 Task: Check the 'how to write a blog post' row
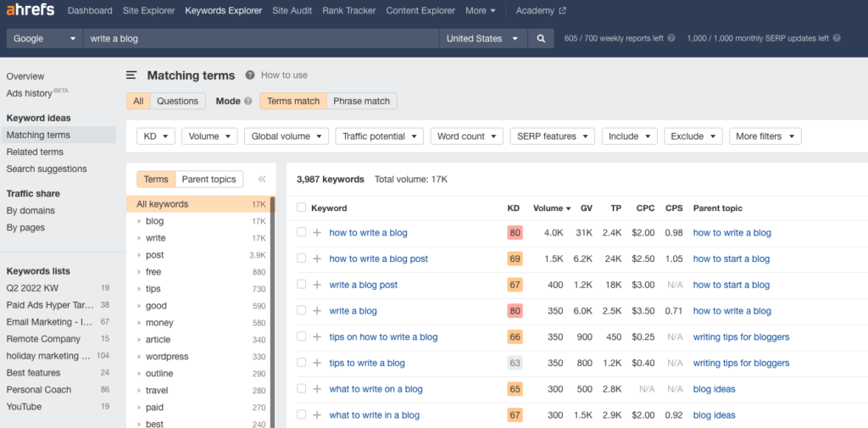pyautogui.click(x=301, y=258)
